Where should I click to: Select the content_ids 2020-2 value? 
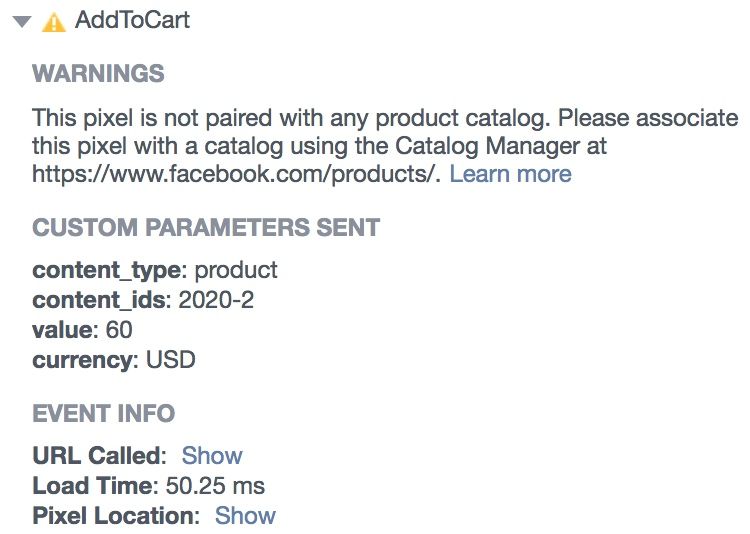pyautogui.click(x=216, y=300)
